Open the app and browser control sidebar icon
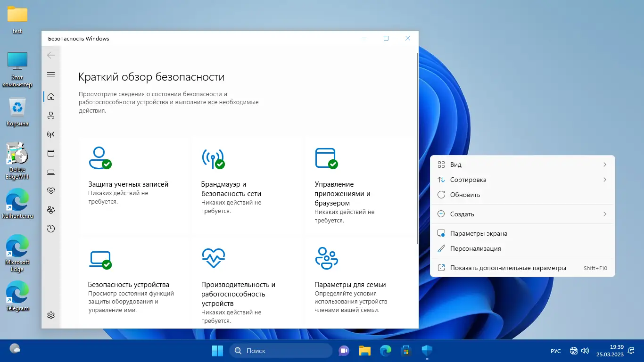644x362 pixels. tap(51, 153)
